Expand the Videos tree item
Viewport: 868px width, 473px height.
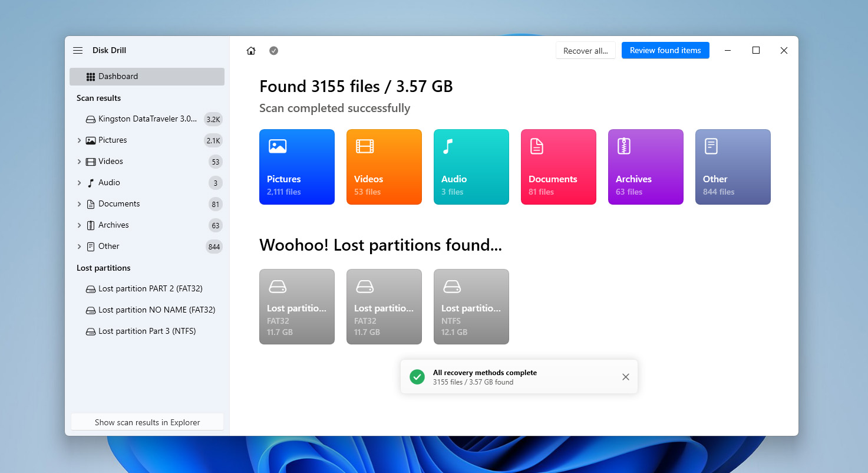coord(80,162)
